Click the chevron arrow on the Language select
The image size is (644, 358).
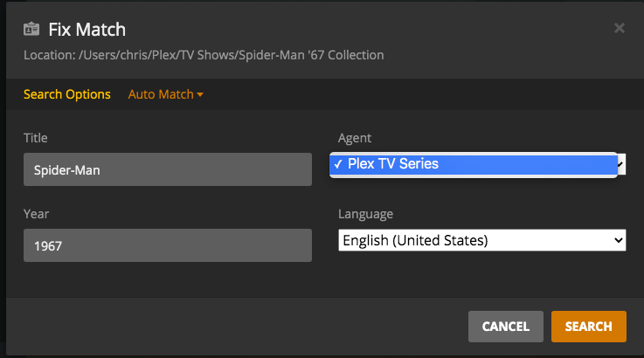[620, 240]
